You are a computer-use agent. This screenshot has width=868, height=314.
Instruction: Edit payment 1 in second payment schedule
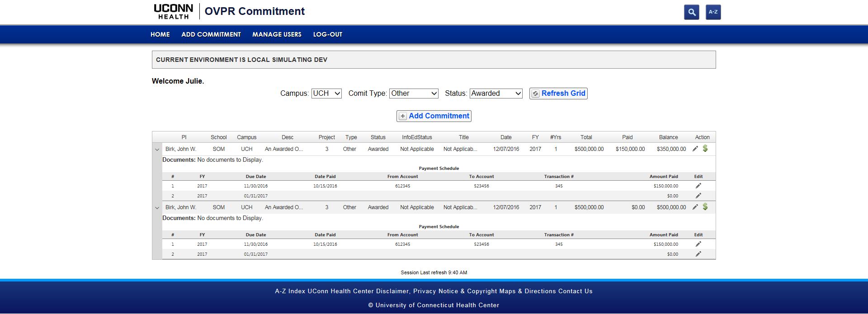pyautogui.click(x=698, y=244)
